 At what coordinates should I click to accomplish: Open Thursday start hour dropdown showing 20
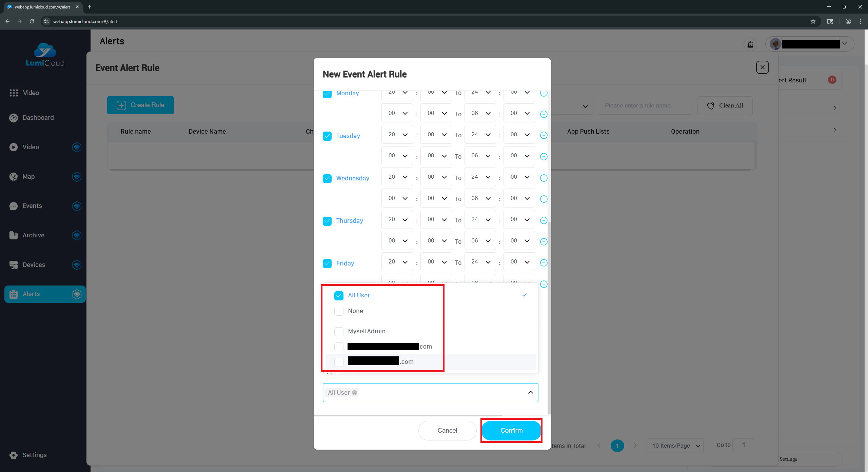[397, 219]
